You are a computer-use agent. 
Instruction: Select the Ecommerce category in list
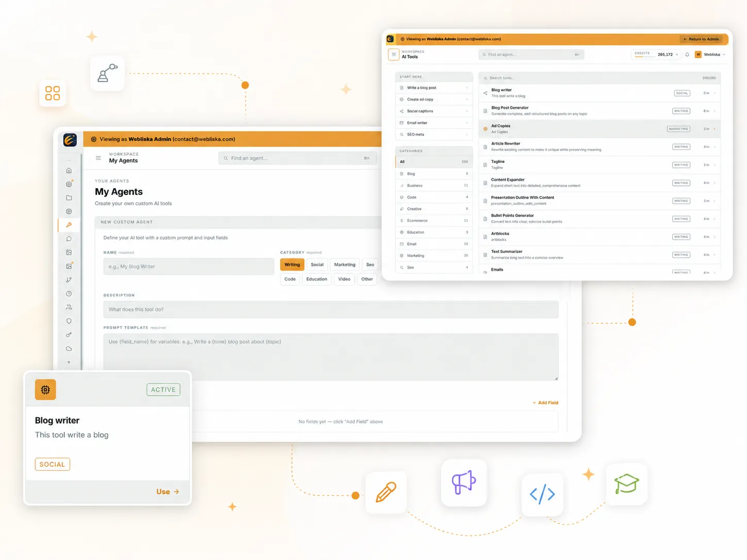tap(434, 221)
